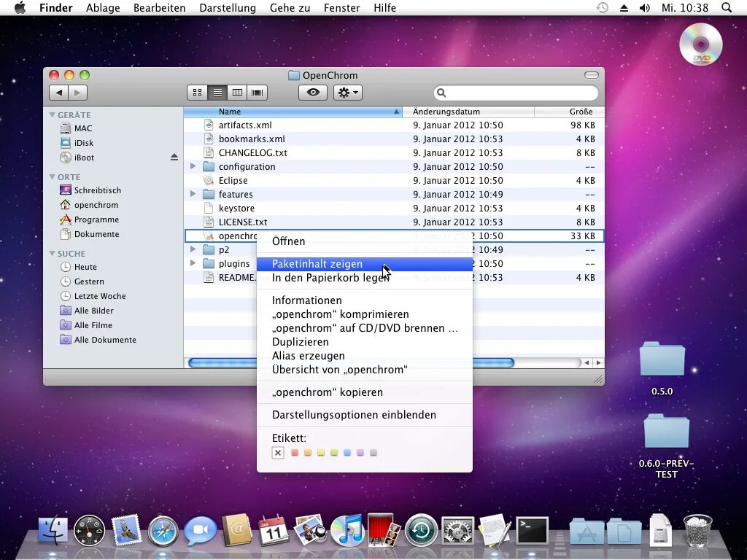Click the Finder search field
Screen dimensions: 747x560
click(x=516, y=93)
